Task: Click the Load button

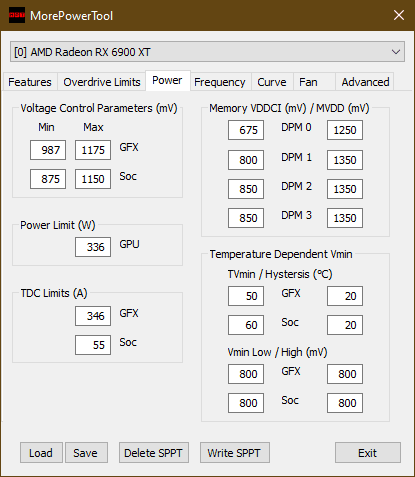Action: point(41,453)
